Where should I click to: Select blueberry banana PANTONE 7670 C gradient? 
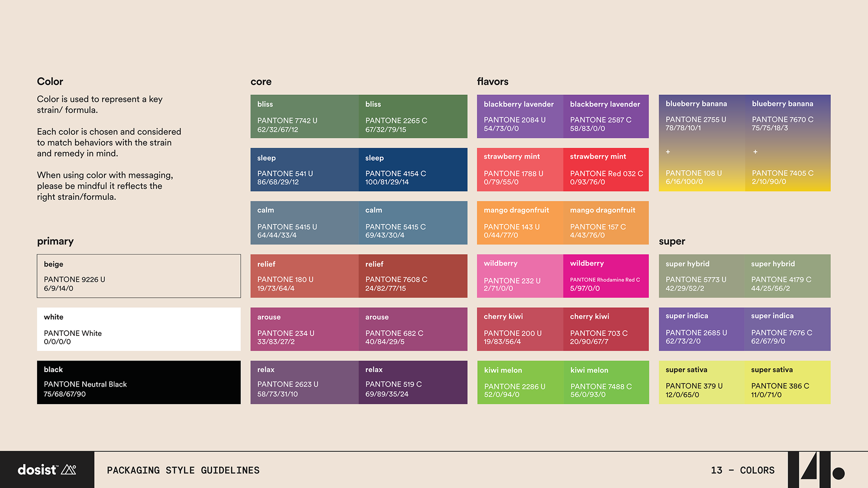pos(788,143)
